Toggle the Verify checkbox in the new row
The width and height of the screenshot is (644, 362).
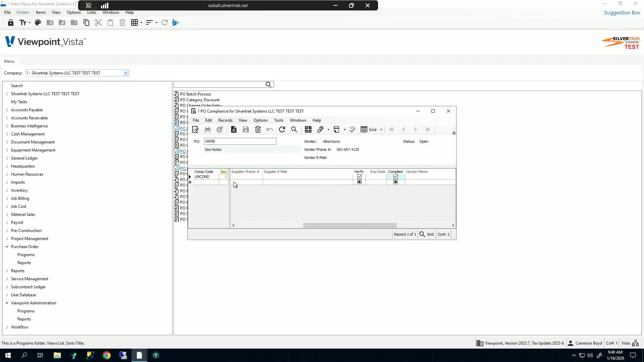point(359,182)
